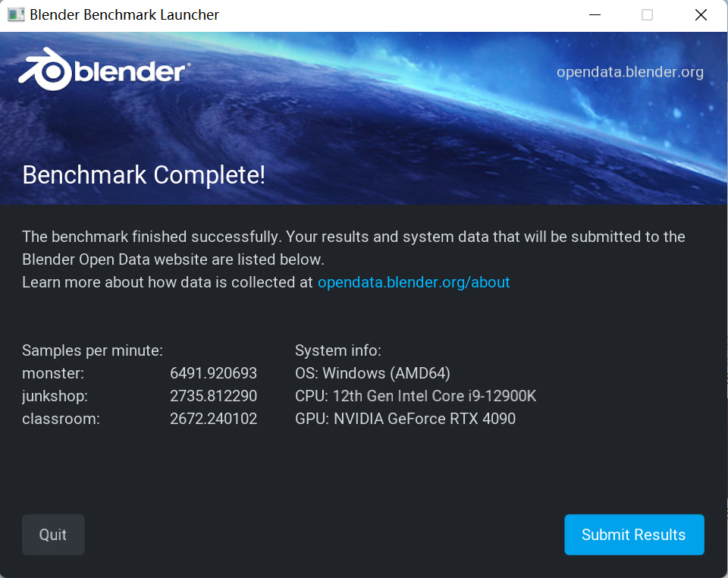Click the disabled maximize window button
The width and height of the screenshot is (728, 578).
click(x=647, y=15)
